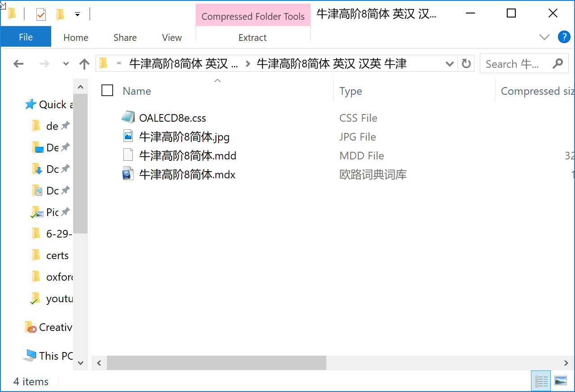Open the File menu tab
The width and height of the screenshot is (575, 392).
[26, 37]
